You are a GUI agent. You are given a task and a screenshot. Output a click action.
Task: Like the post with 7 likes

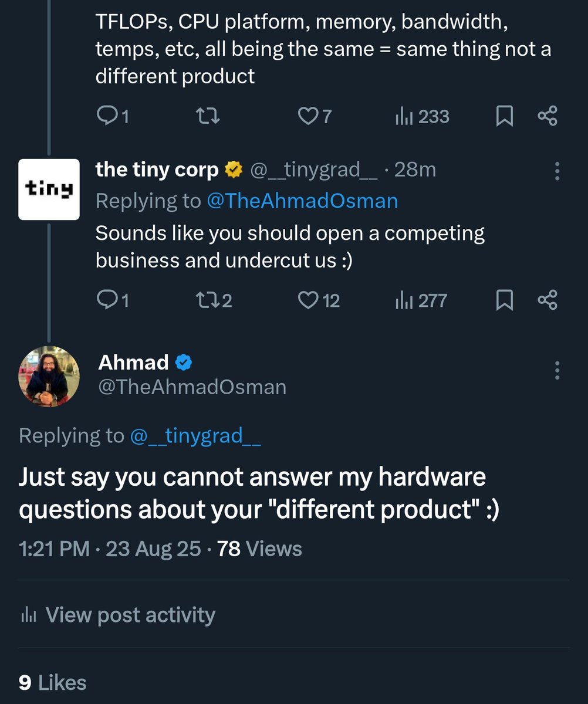coord(315,117)
